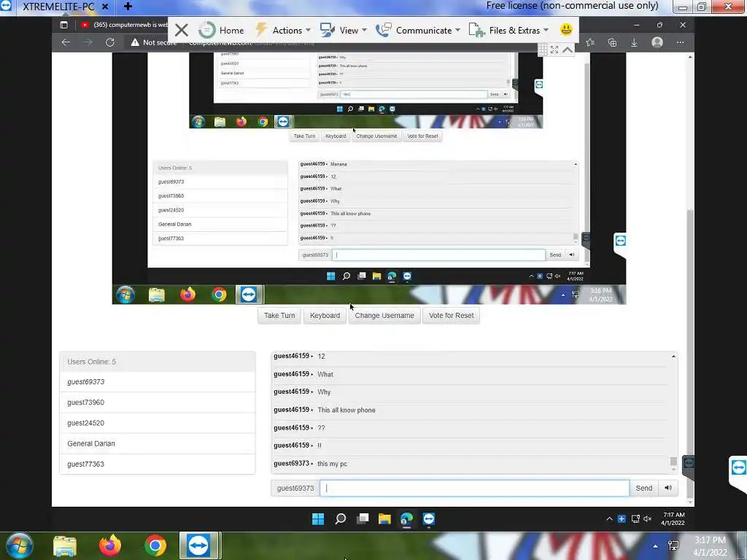The width and height of the screenshot is (747, 560).
Task: Go back in the Edge browser
Action: point(66,42)
